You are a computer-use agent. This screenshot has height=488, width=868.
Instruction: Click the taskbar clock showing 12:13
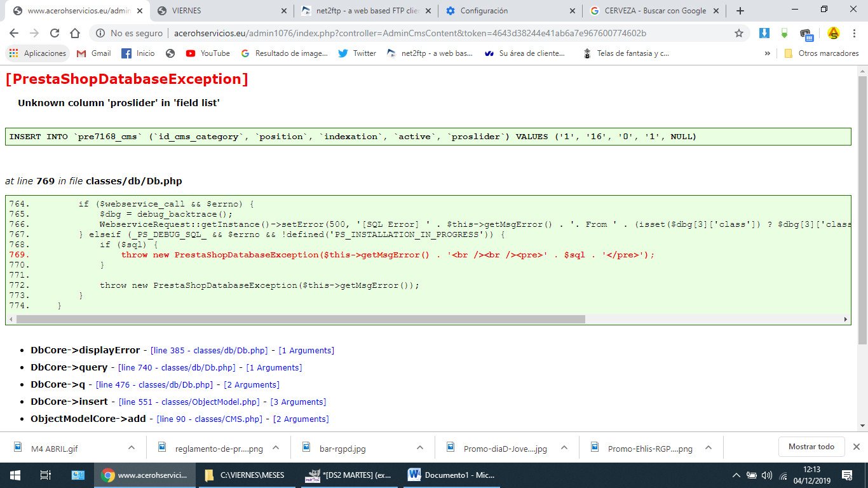pyautogui.click(x=811, y=475)
